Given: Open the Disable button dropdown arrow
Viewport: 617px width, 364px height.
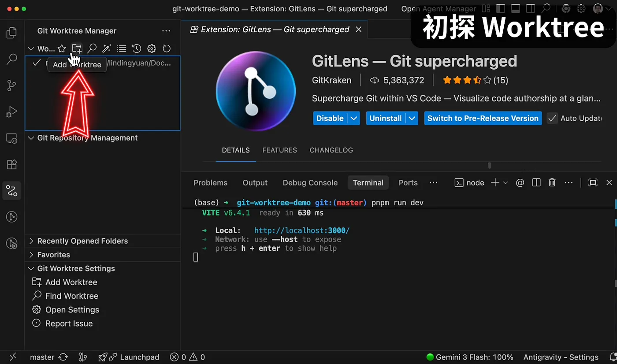Looking at the screenshot, I should tap(354, 118).
